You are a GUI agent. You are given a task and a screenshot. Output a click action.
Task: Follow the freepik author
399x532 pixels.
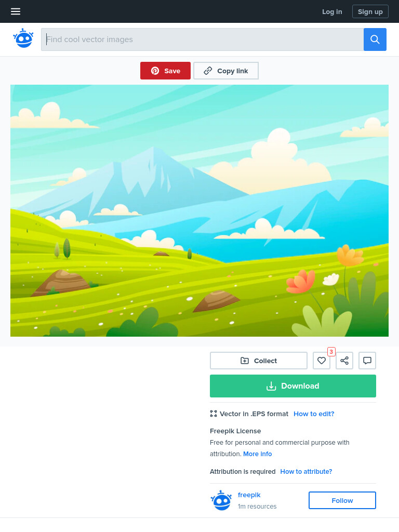pyautogui.click(x=342, y=500)
